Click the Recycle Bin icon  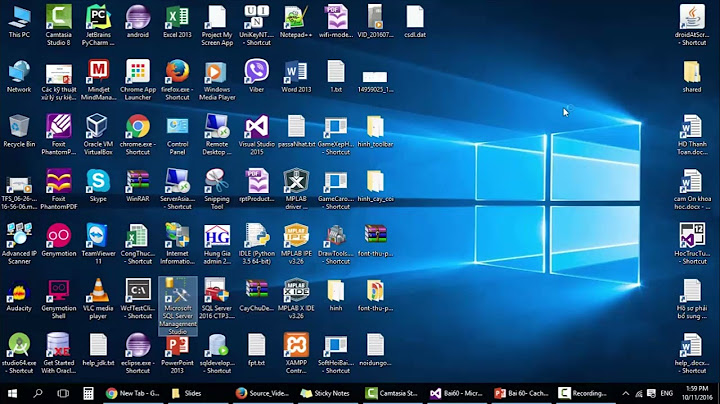tap(19, 130)
